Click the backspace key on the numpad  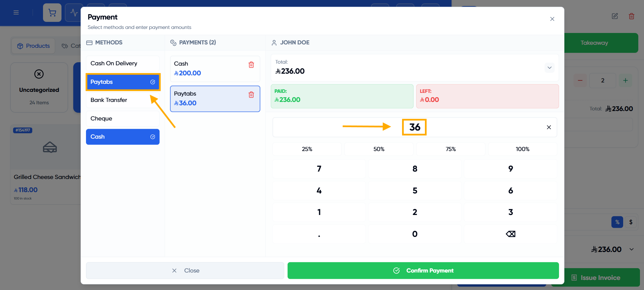pyautogui.click(x=510, y=234)
